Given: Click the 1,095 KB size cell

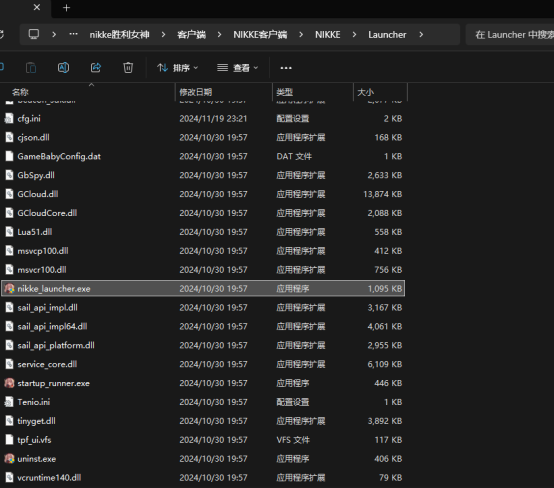Looking at the screenshot, I should (x=385, y=289).
